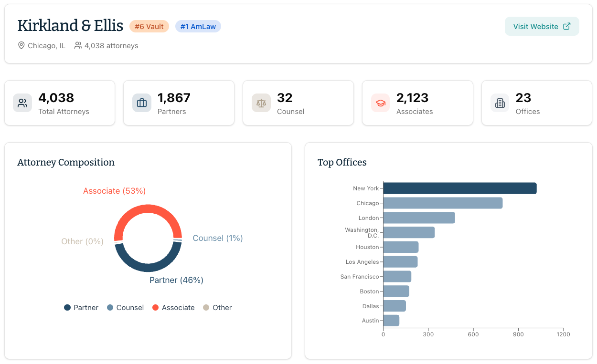Click the Top Offices heading
This screenshot has width=597, height=364.
coord(342,162)
